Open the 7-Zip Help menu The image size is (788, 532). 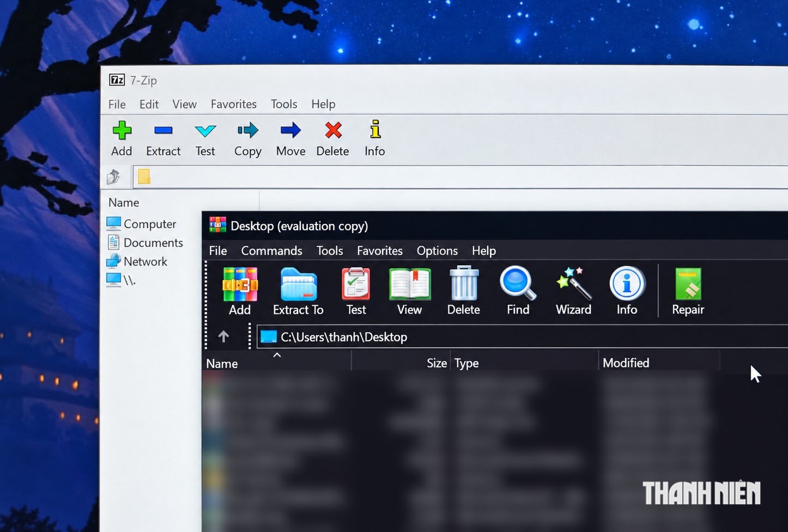pyautogui.click(x=323, y=104)
